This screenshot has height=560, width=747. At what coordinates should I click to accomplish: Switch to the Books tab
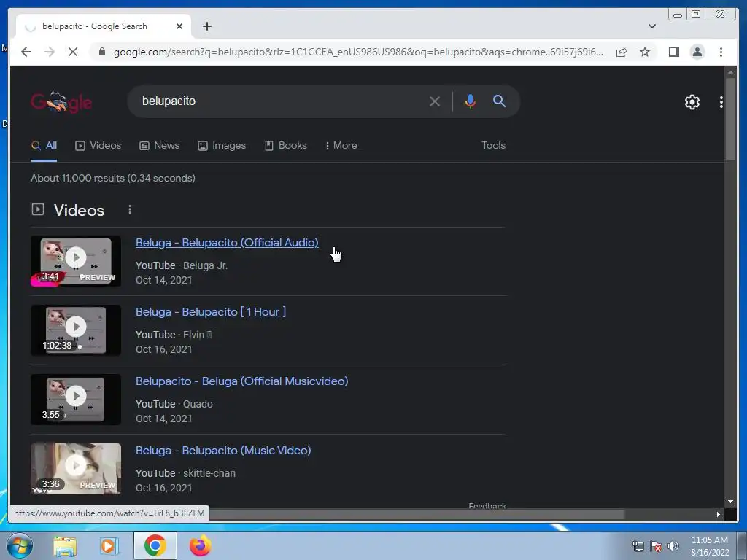(x=285, y=146)
